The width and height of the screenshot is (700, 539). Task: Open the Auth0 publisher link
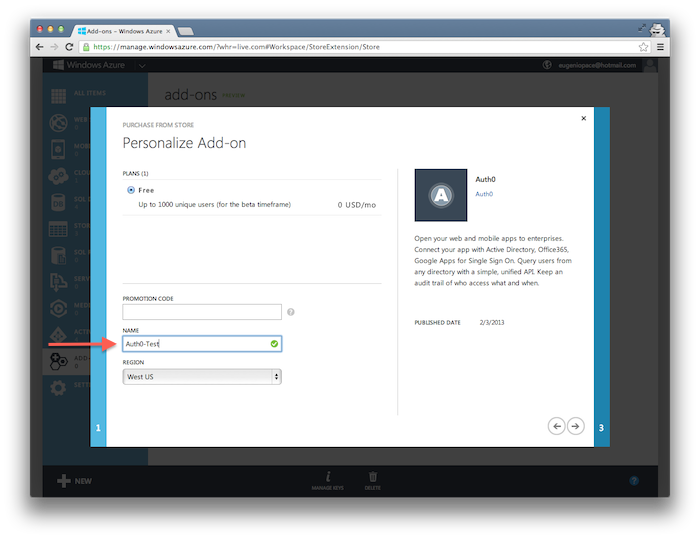click(x=484, y=194)
